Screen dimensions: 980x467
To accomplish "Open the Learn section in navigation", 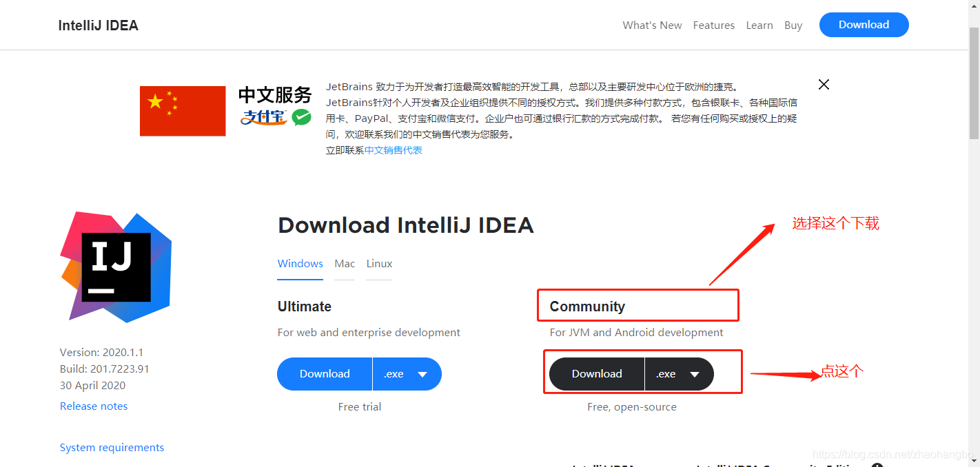I will (x=759, y=25).
